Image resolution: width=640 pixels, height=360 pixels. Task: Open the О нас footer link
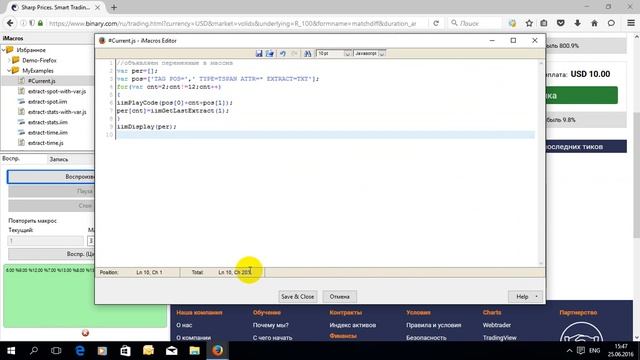[x=184, y=325]
